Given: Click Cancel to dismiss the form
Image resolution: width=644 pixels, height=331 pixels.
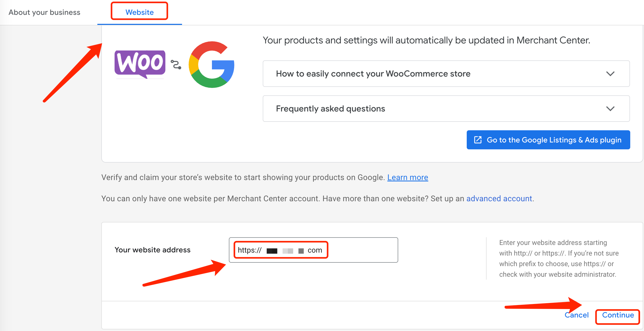Looking at the screenshot, I should click(577, 315).
